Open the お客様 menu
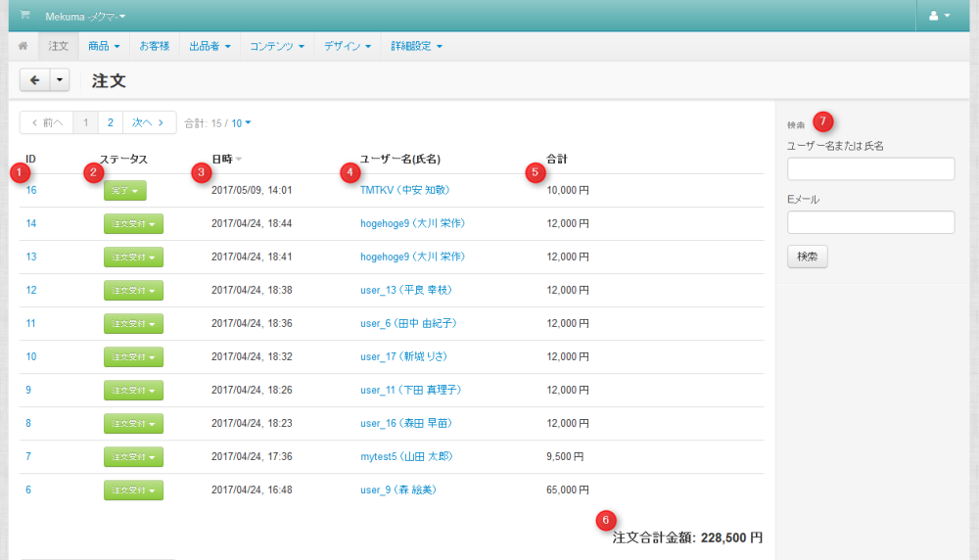Image resolution: width=979 pixels, height=560 pixels. pyautogui.click(x=155, y=46)
